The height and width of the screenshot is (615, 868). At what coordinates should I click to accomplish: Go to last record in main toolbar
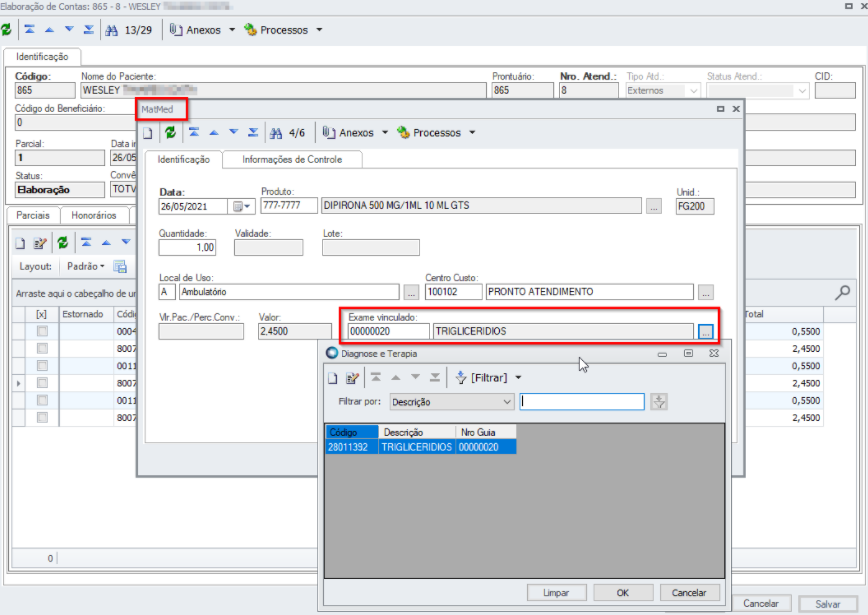[89, 30]
